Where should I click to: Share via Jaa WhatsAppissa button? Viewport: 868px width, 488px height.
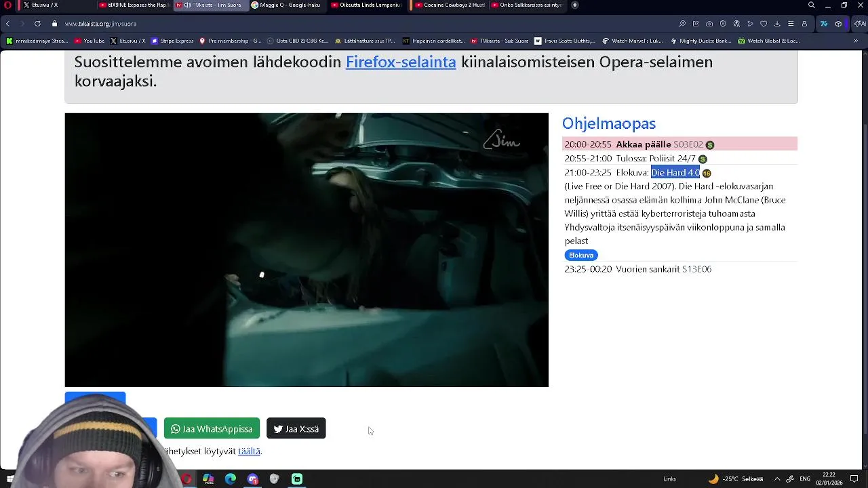point(212,428)
